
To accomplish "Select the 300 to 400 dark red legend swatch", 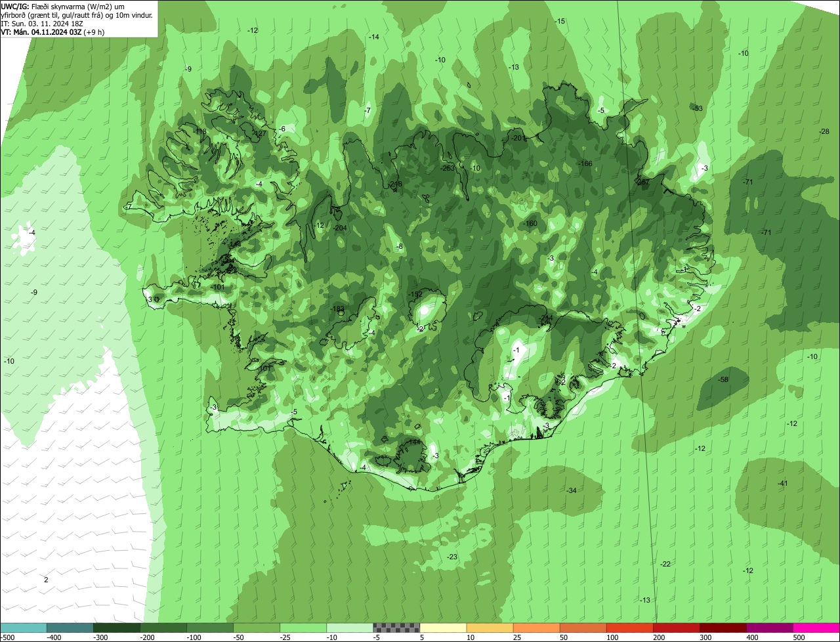I will coord(723,628).
